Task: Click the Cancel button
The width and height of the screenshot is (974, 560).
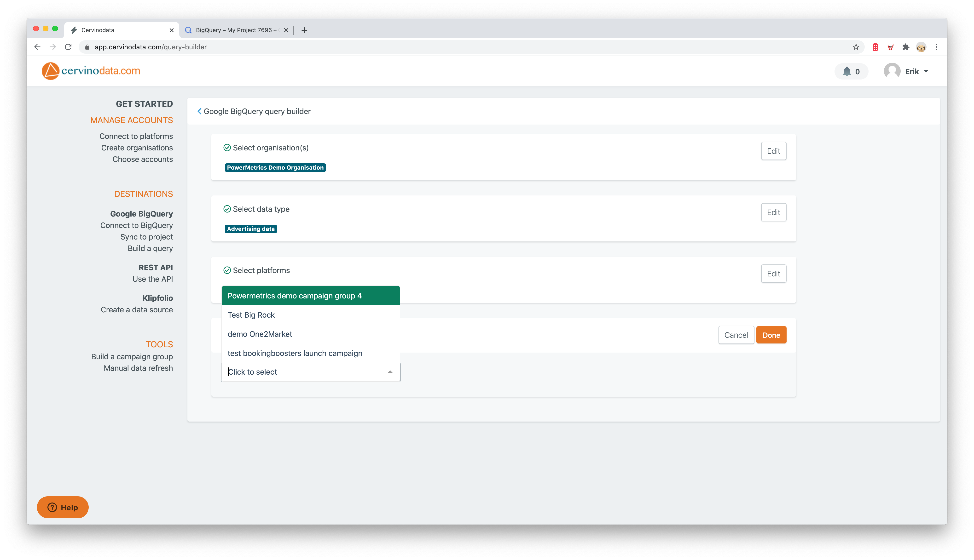Action: [736, 335]
